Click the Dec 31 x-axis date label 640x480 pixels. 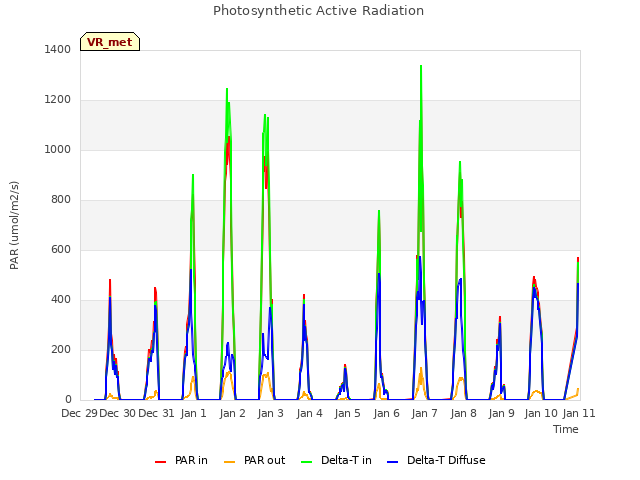click(x=156, y=413)
